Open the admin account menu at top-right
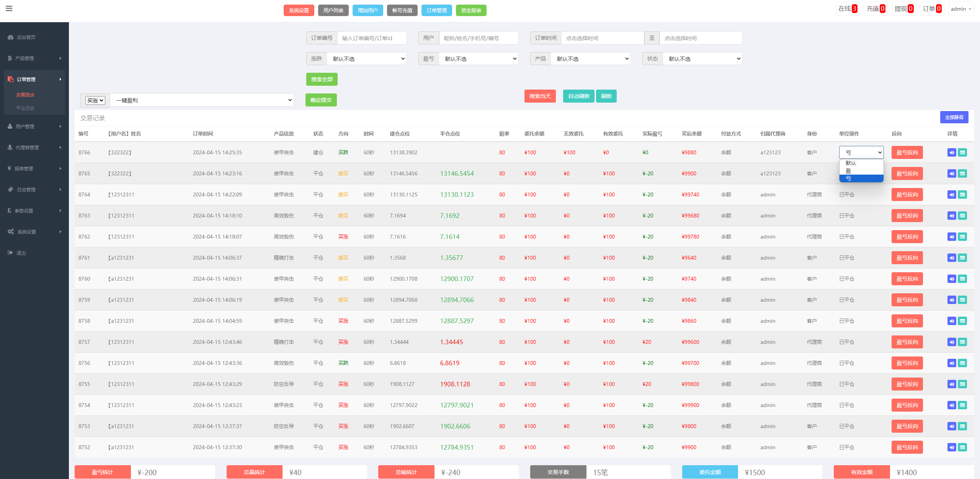980x479 pixels. pyautogui.click(x=961, y=9)
